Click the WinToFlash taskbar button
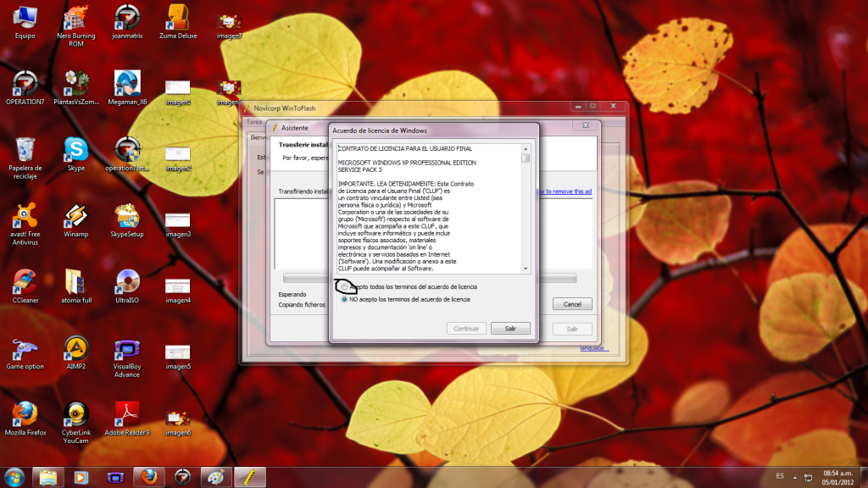868x488 pixels. 250,477
